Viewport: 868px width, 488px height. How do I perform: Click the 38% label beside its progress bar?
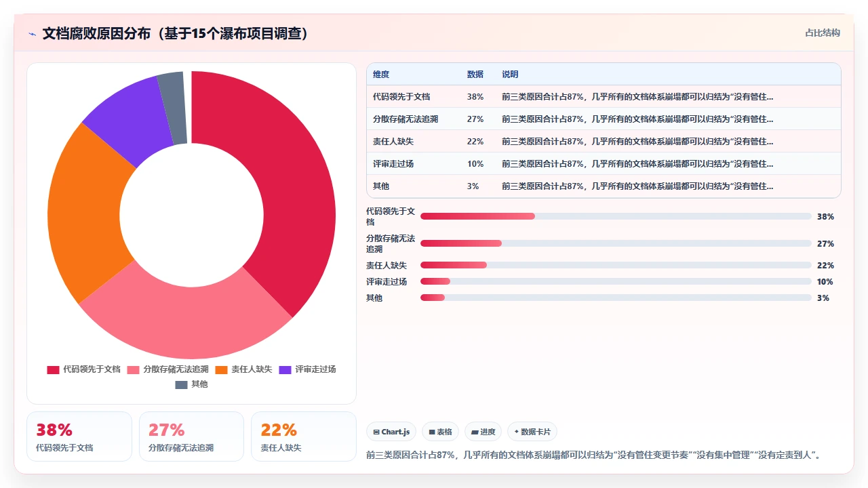point(825,216)
